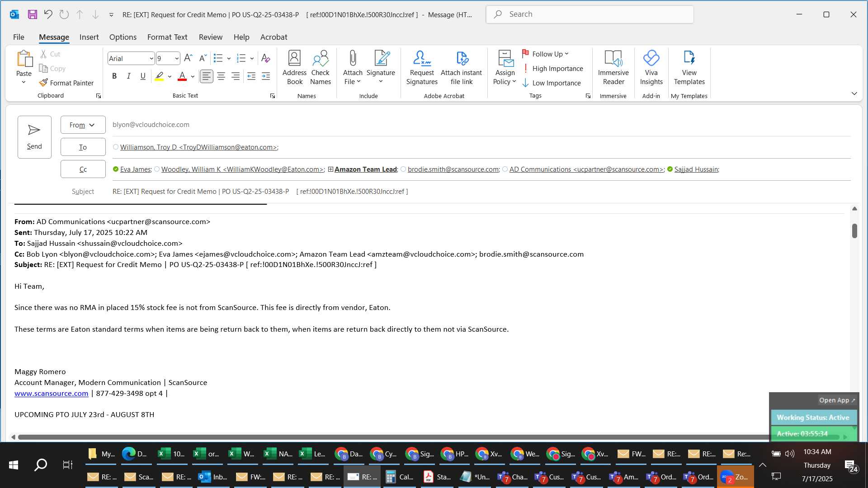Image resolution: width=868 pixels, height=488 pixels.
Task: Open the Font size dropdown showing 9
Action: (x=176, y=58)
